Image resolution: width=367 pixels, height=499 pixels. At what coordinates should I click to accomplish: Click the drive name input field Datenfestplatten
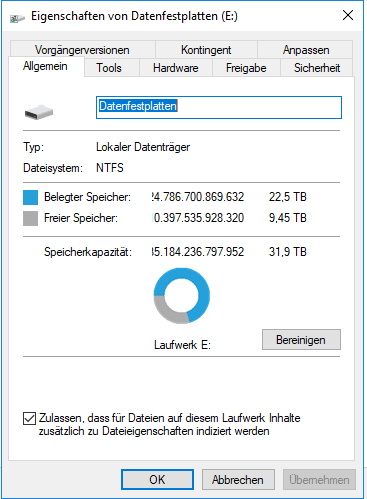(219, 107)
